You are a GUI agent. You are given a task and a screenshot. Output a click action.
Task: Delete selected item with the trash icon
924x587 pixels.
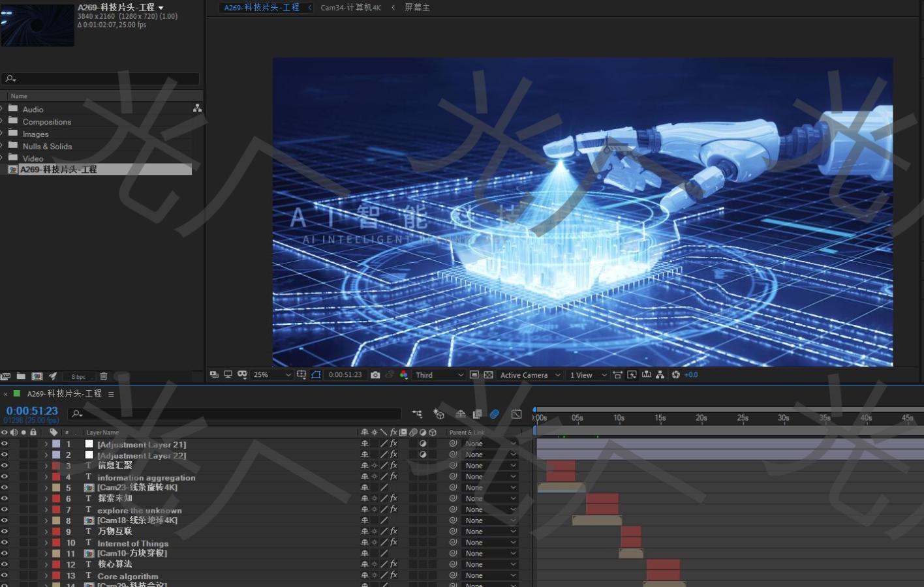pos(103,376)
